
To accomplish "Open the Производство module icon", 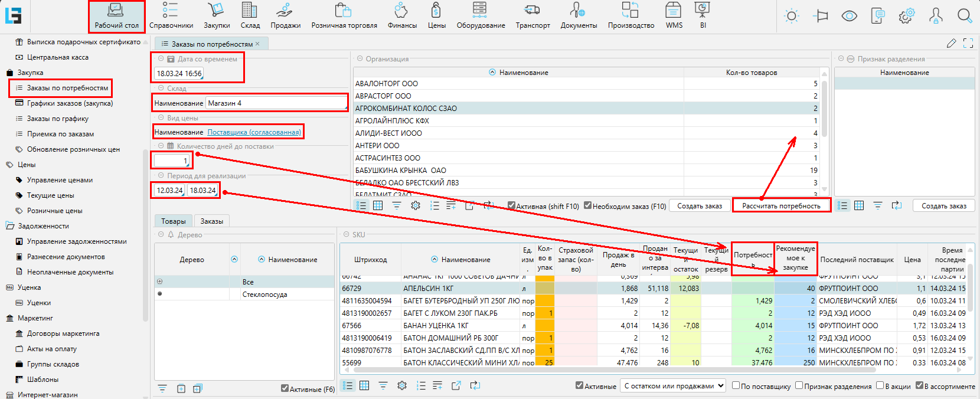I will coord(631,11).
